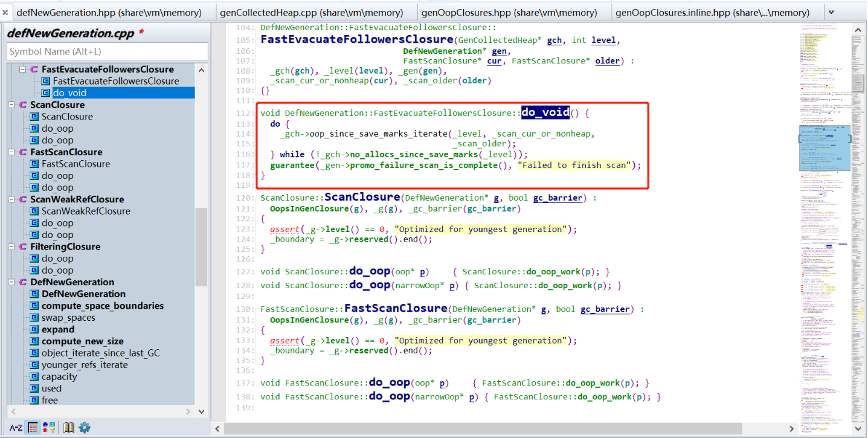
Task: Click the ScanWeakRefClosure constructor member icon
Action: 34,211
